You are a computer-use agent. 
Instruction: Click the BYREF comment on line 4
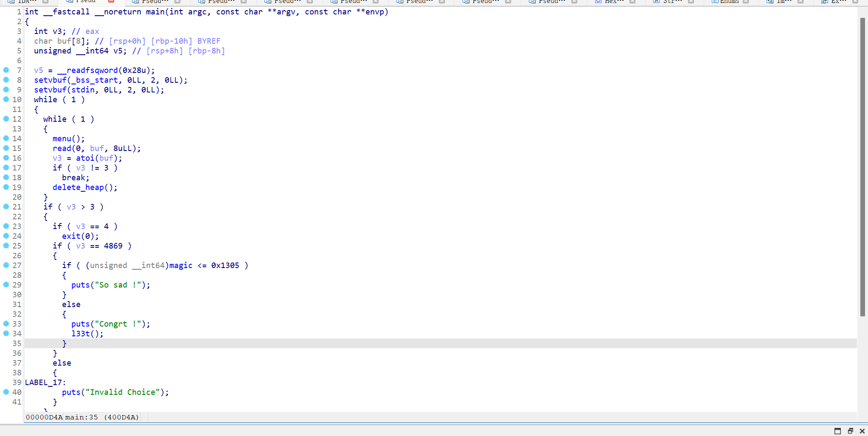pyautogui.click(x=209, y=41)
